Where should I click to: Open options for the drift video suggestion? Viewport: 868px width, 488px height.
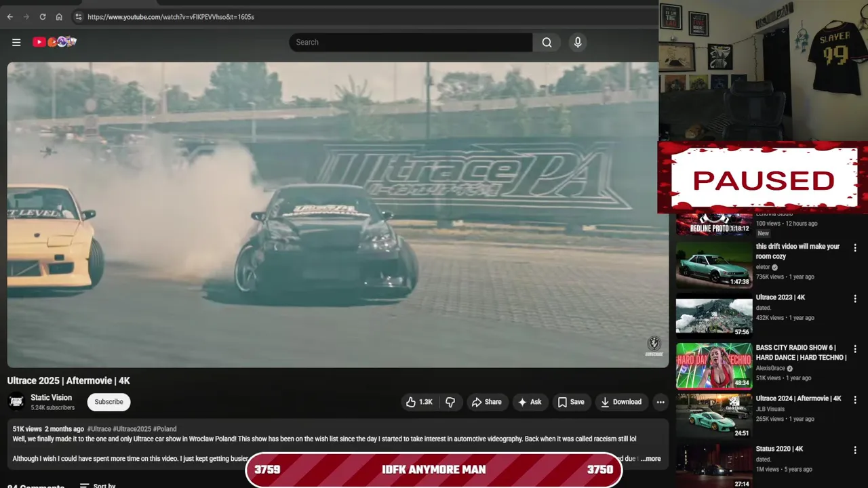click(855, 248)
